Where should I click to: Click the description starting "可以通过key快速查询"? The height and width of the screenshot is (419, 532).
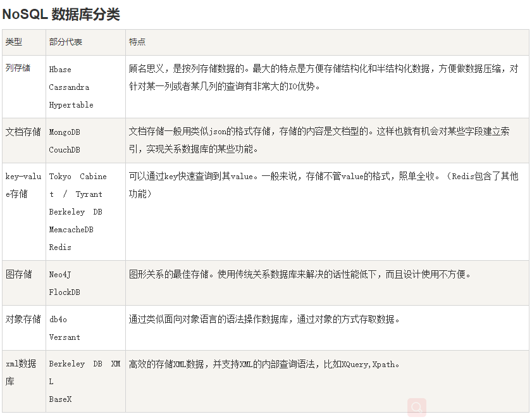[x=323, y=185]
